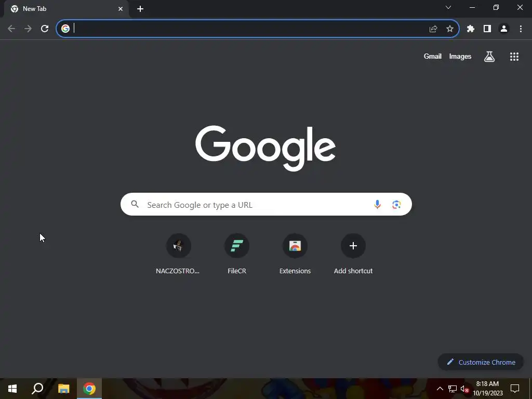Add a new shortcut

click(x=353, y=254)
